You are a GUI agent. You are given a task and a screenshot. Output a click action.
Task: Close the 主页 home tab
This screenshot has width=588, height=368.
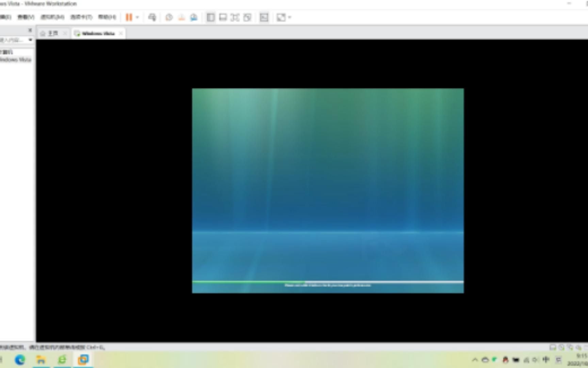click(65, 33)
